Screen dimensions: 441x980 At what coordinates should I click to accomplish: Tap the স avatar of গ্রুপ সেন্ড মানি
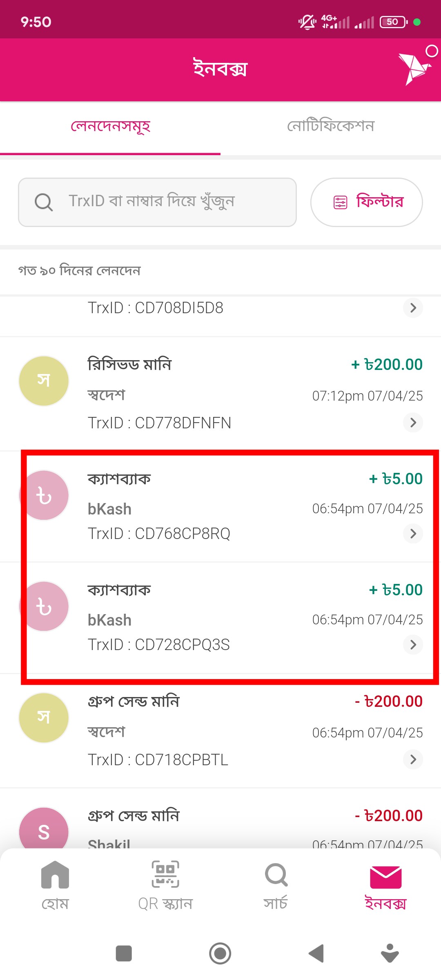(x=44, y=717)
